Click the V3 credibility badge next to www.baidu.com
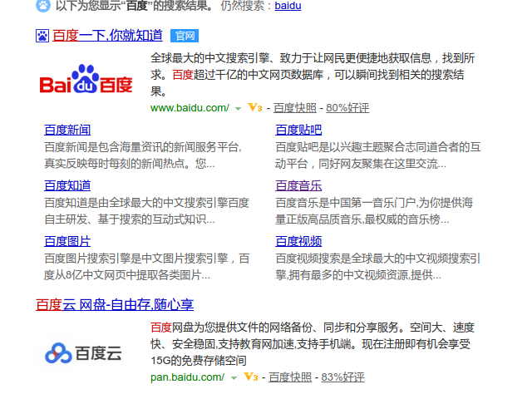Screen dimensions: 532x399 (255, 107)
